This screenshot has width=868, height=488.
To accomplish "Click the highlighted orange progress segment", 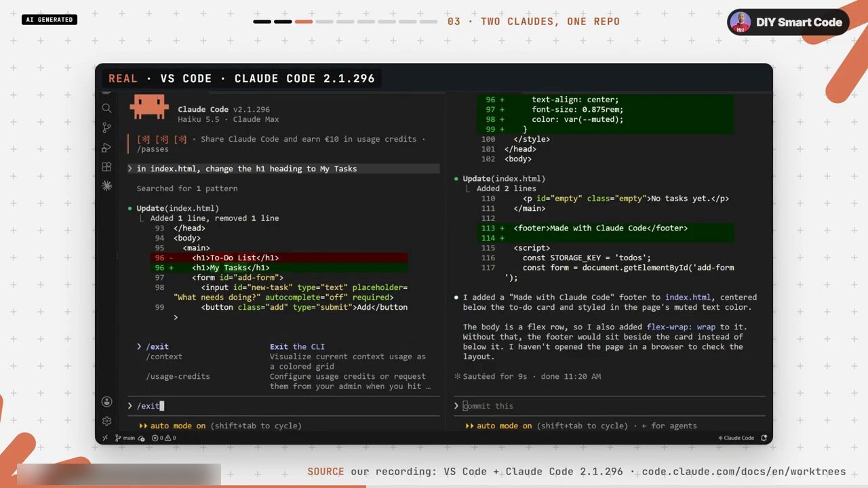I will pyautogui.click(x=304, y=22).
